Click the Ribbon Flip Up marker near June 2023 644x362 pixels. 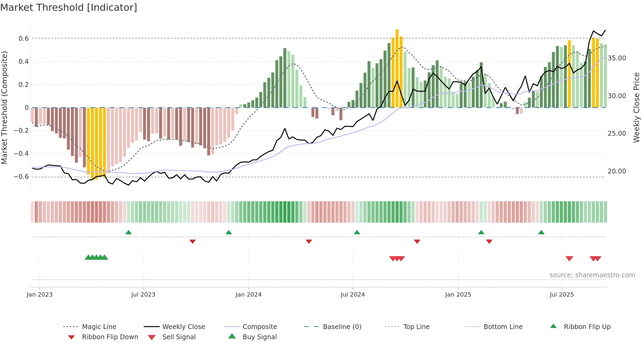(x=129, y=232)
